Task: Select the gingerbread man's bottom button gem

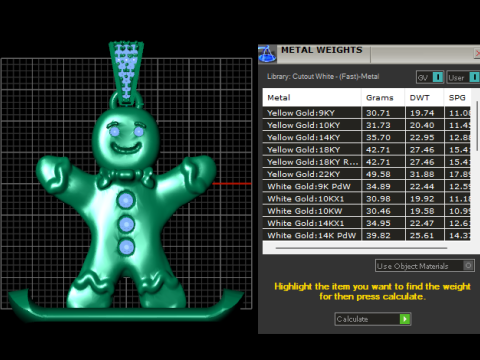Action: tap(126, 247)
